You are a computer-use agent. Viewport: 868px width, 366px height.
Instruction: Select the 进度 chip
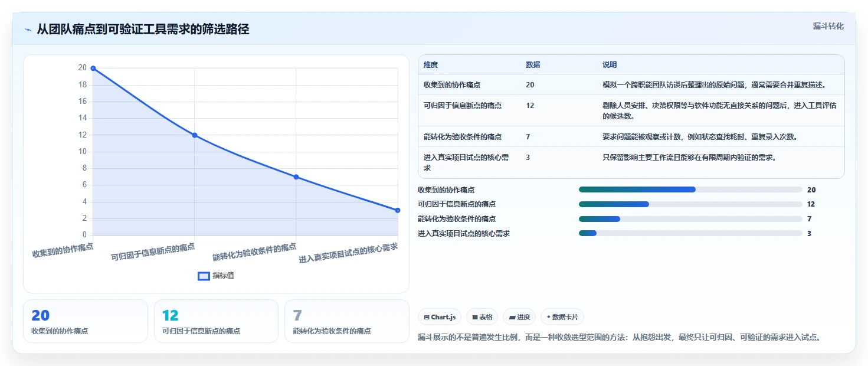519,317
